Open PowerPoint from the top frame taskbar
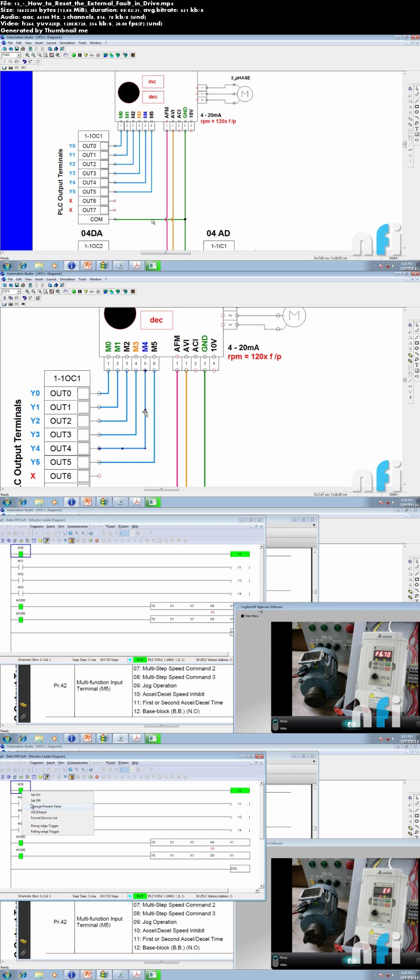The width and height of the screenshot is (420, 980). point(88,266)
